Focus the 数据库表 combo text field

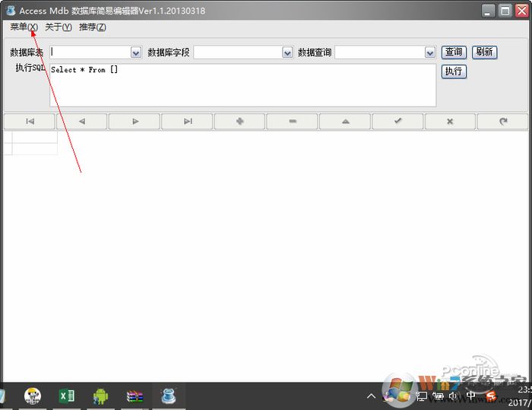(x=90, y=52)
